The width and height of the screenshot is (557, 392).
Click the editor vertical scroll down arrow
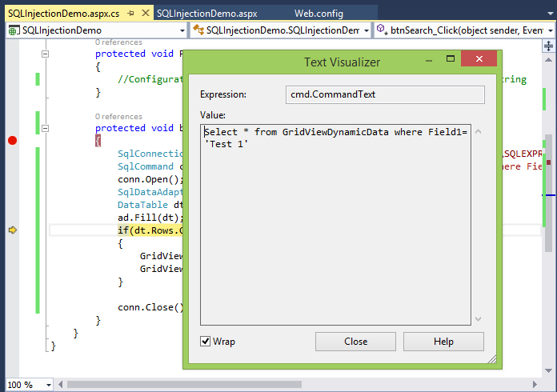pyautogui.click(x=548, y=370)
